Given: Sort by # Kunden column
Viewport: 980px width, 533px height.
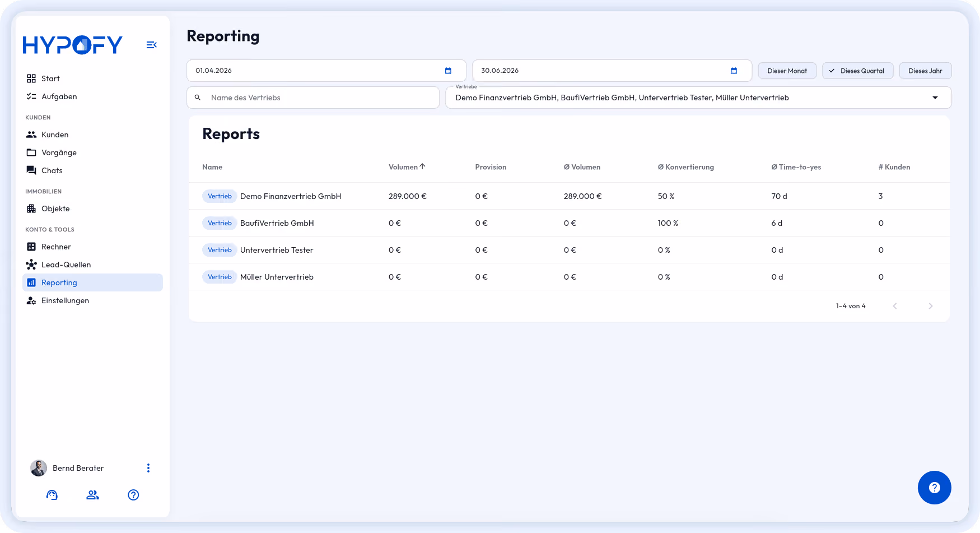Looking at the screenshot, I should 894,167.
